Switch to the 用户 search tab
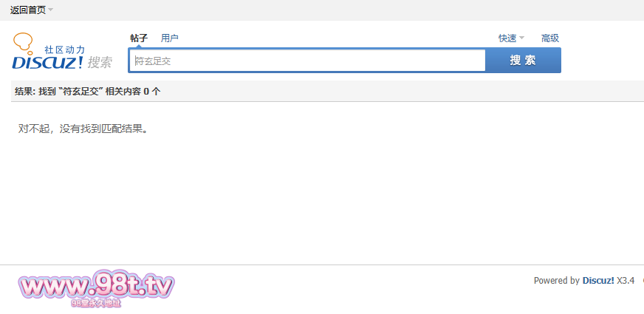Viewport: 644px width, 314px height. 170,38
